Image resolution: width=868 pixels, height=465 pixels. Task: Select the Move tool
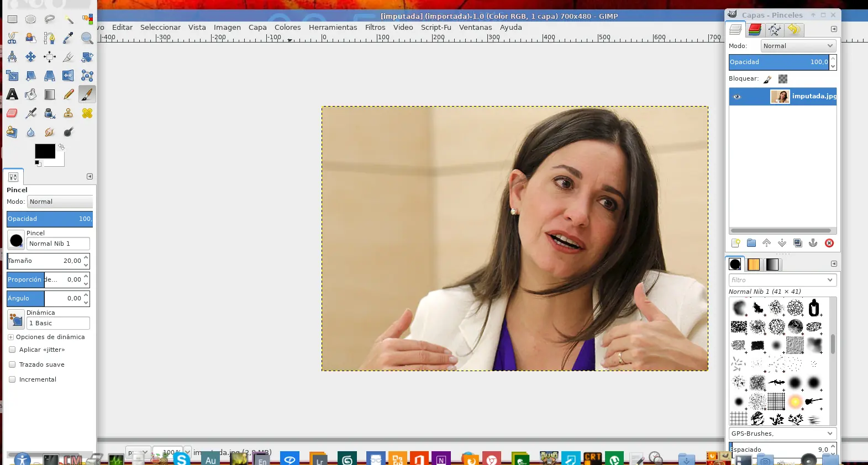(31, 57)
